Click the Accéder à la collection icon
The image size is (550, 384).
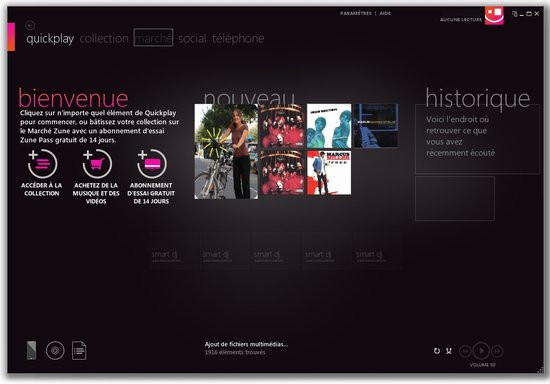[42, 164]
